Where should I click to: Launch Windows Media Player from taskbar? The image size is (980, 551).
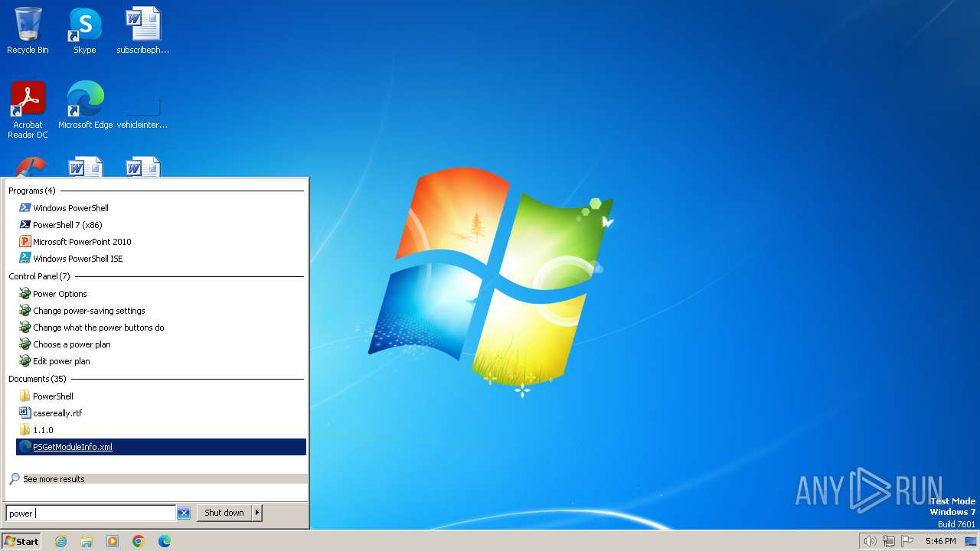tap(113, 541)
